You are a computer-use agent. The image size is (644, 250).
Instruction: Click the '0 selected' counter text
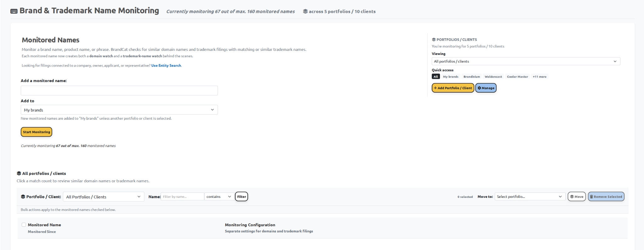(x=465, y=197)
